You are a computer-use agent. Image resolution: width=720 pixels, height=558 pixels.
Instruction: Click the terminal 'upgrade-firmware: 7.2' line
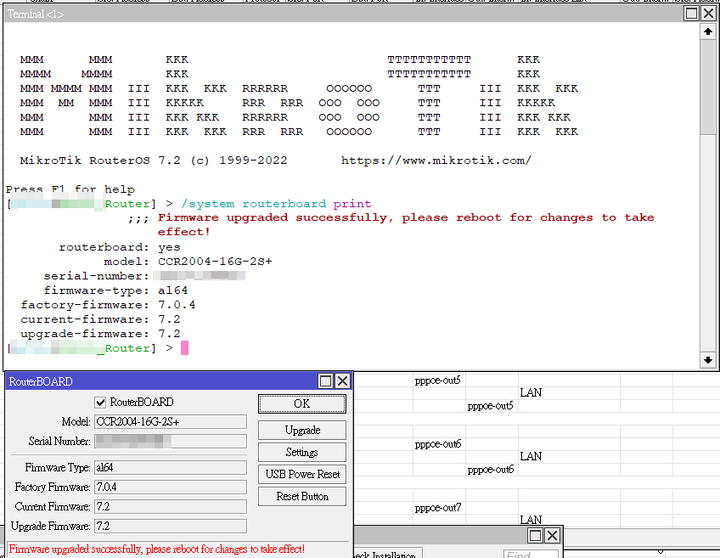point(101,333)
